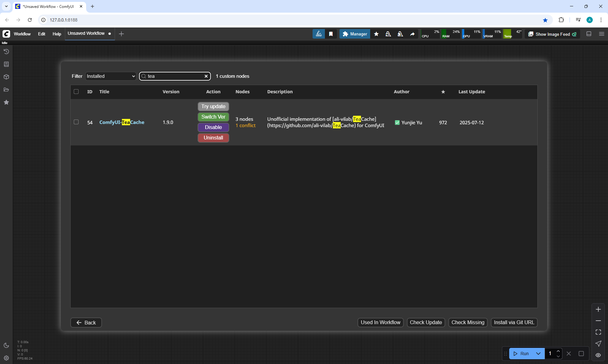Open the Workflow menu
This screenshot has width=608, height=364.
[22, 34]
